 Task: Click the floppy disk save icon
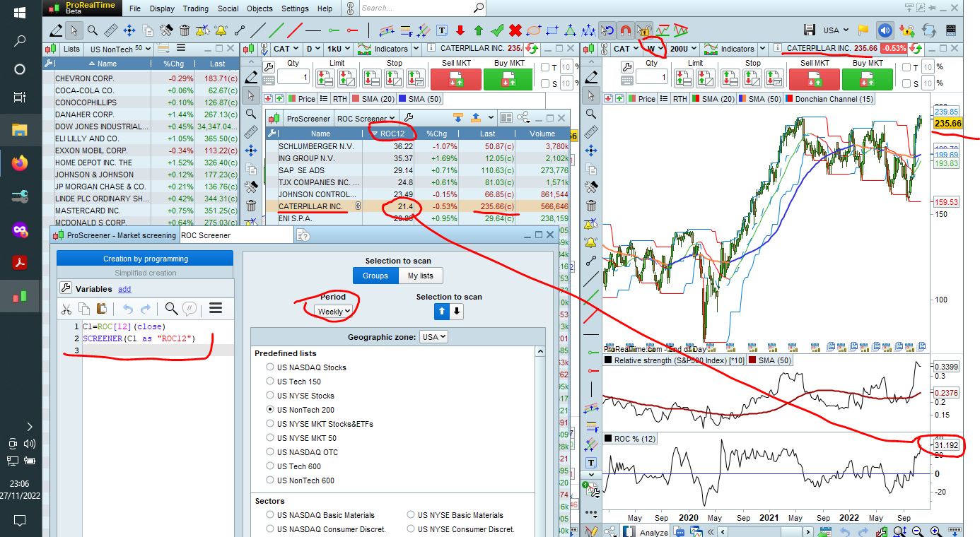tap(810, 30)
